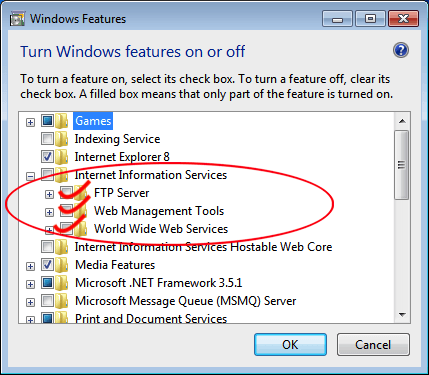Uncheck the Internet Explorer 8 checkbox
Screen dimensions: 429x375
[x=47, y=157]
